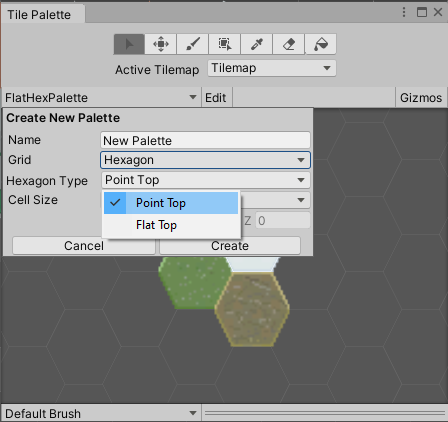Close the Tile Palette window
Viewport: 448px width, 422px height.
[x=438, y=12]
